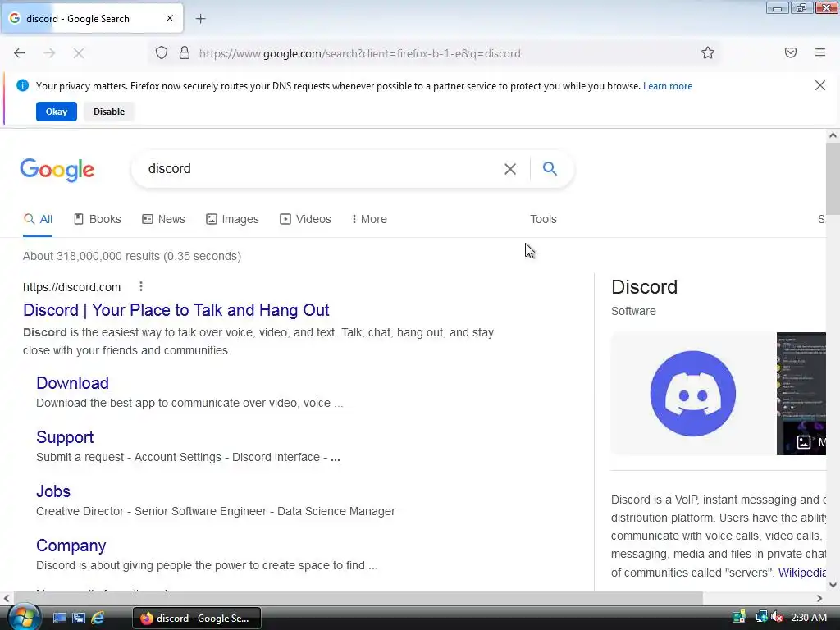
Task: Open the Firefox hamburger menu
Action: (x=820, y=52)
